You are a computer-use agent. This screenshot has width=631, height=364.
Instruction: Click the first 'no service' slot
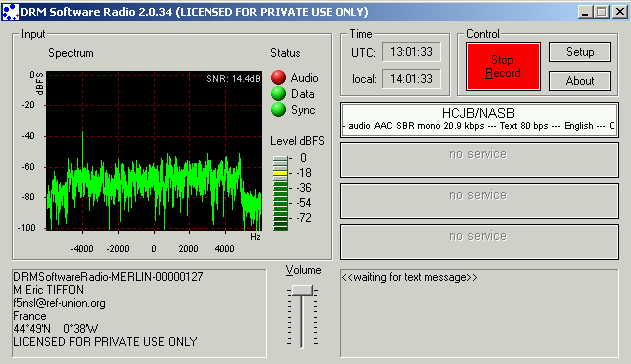click(479, 160)
